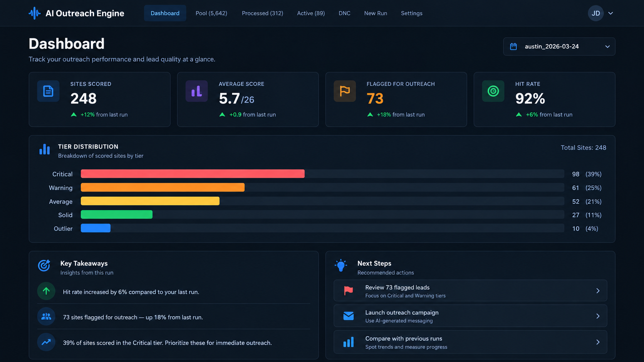
Task: Click the Average Score bar chart icon
Action: pos(196,91)
